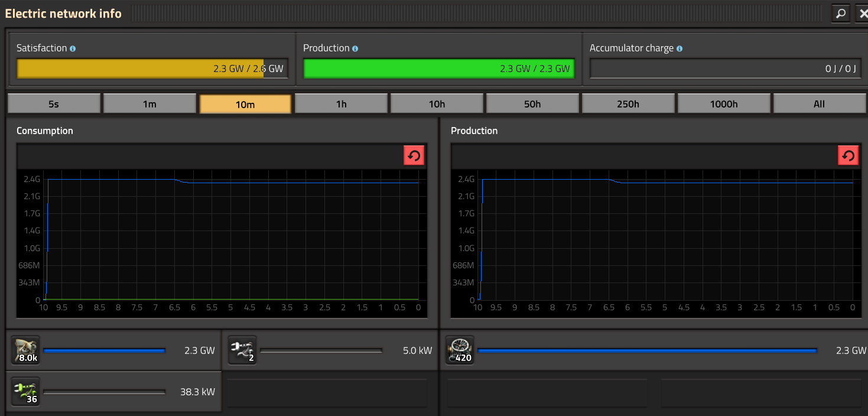The image size is (868, 416).
Task: Select the 5s time range
Action: pyautogui.click(x=54, y=104)
